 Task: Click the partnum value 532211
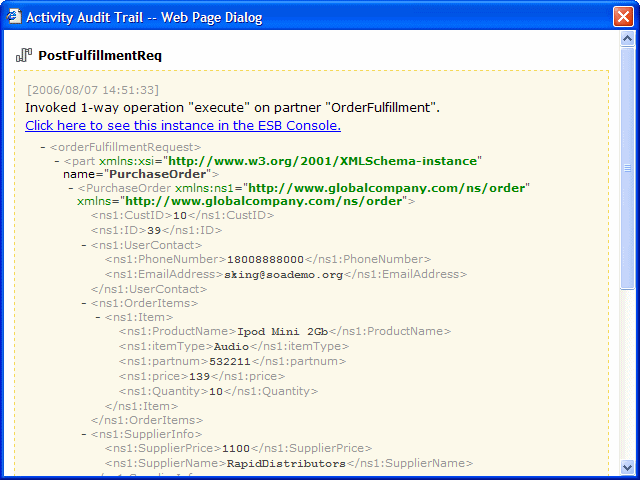[230, 362]
